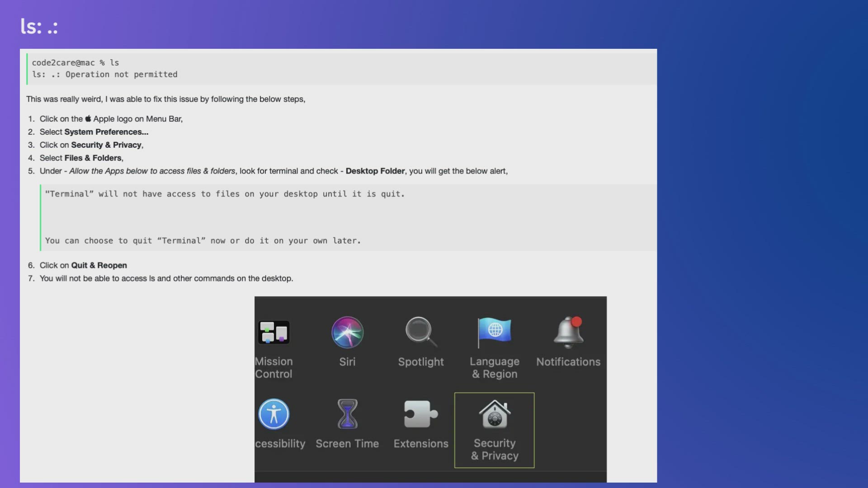
Task: Click the bold 'Quit & Reopen' text
Action: tap(99, 265)
